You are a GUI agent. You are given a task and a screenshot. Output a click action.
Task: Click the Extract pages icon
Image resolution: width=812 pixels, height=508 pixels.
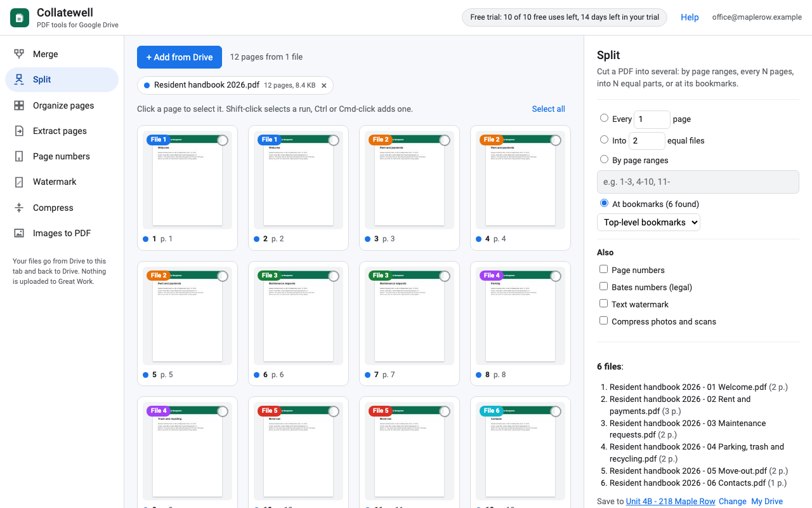coord(19,131)
